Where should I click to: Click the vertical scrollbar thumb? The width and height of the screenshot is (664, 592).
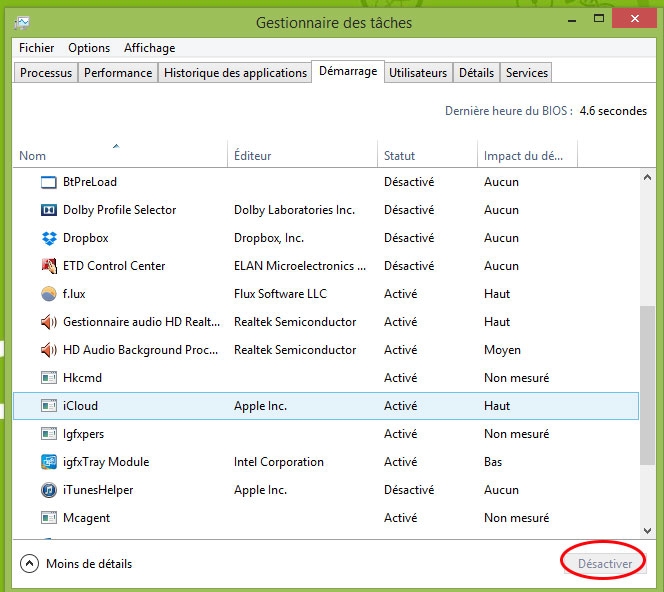[647, 385]
